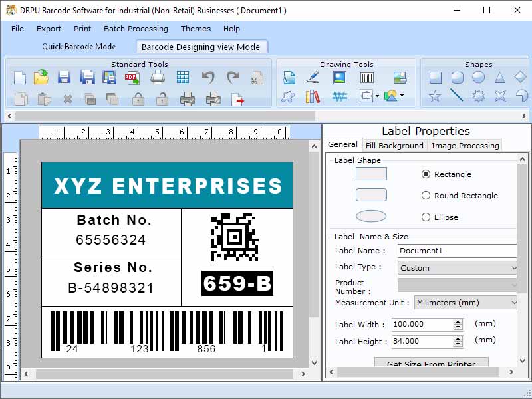The width and height of the screenshot is (532, 399).
Task: Select the text drawing tool
Action: [x=288, y=77]
